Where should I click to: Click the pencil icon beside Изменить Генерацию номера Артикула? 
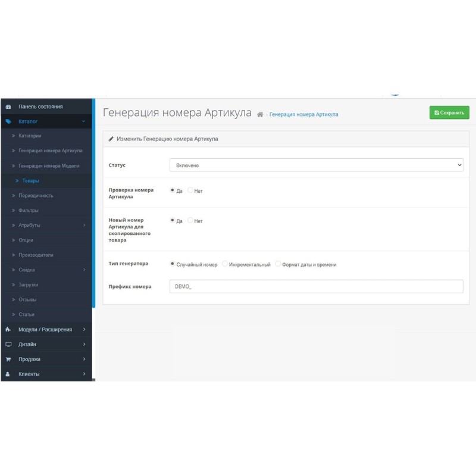(x=111, y=138)
